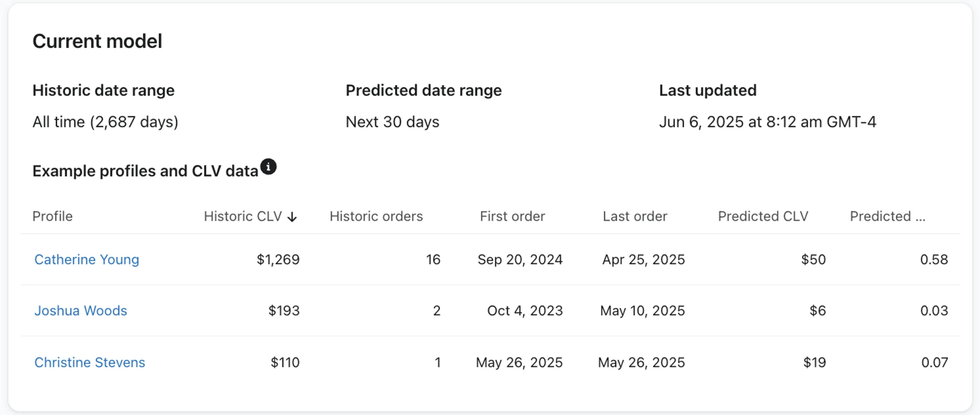This screenshot has width=980, height=415.
Task: Click the truncated 'Predicted ...' column header
Action: [x=887, y=216]
